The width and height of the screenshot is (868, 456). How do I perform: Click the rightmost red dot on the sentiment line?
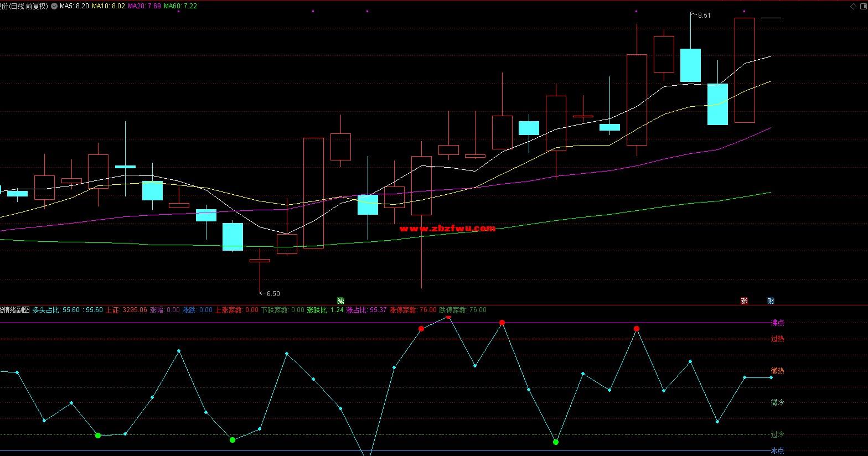pyautogui.click(x=637, y=329)
